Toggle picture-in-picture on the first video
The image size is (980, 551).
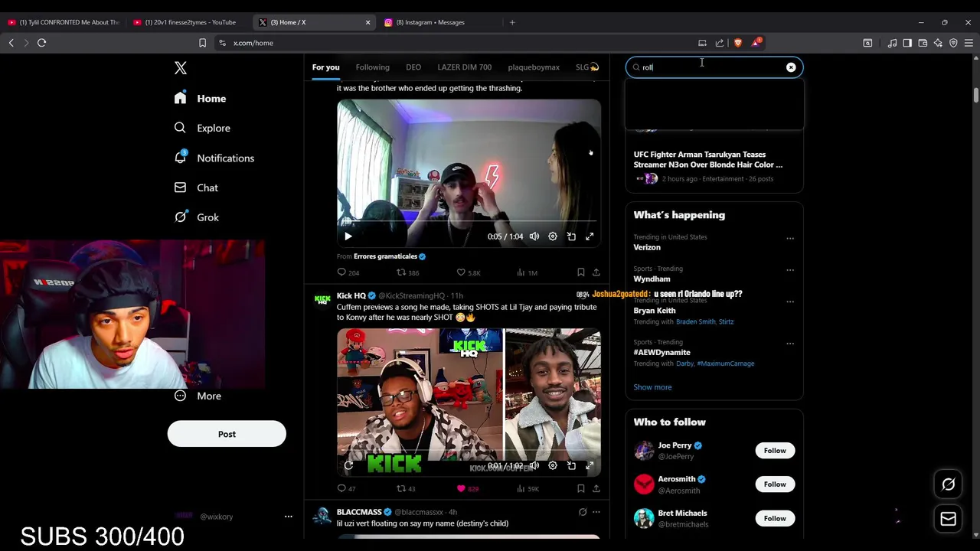click(x=571, y=236)
